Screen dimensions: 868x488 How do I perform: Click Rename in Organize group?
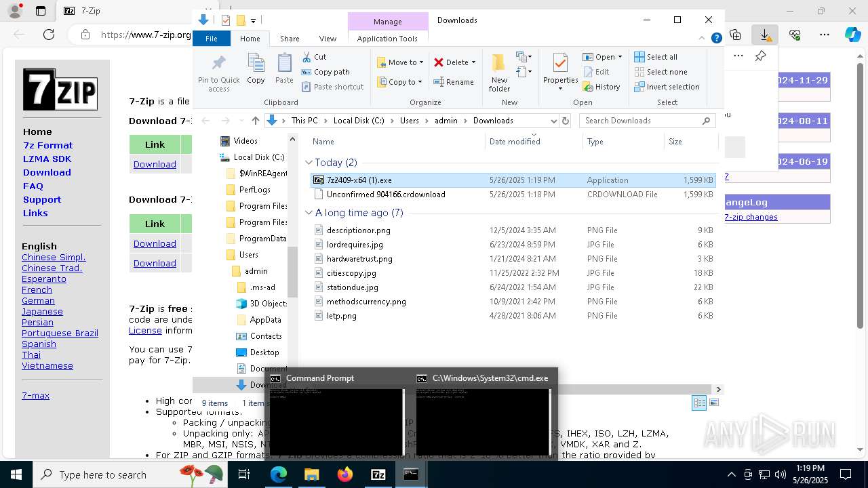point(454,82)
